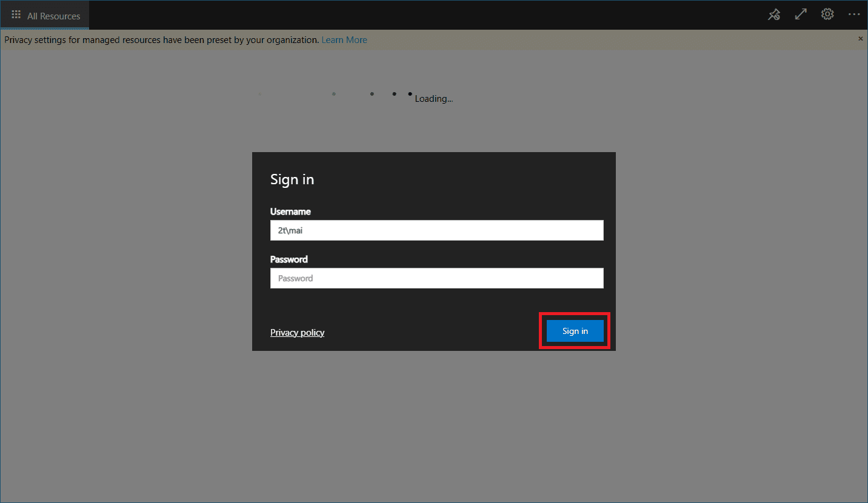Click the Sign in dialog heading
This screenshot has height=503, width=868.
tap(292, 179)
